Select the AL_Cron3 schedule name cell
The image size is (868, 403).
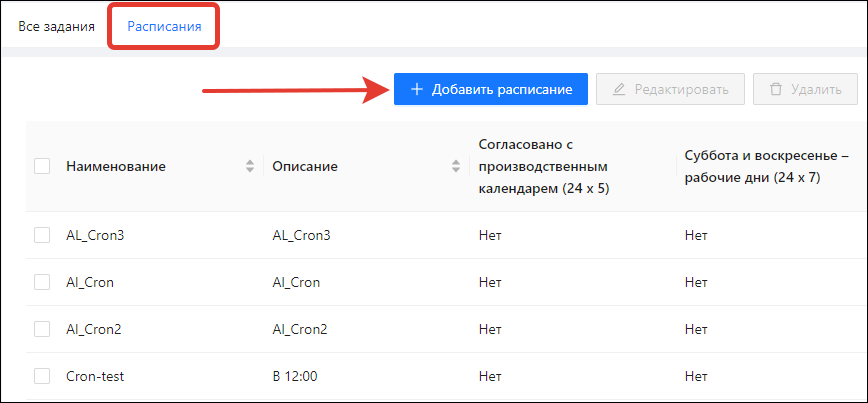[x=95, y=235]
